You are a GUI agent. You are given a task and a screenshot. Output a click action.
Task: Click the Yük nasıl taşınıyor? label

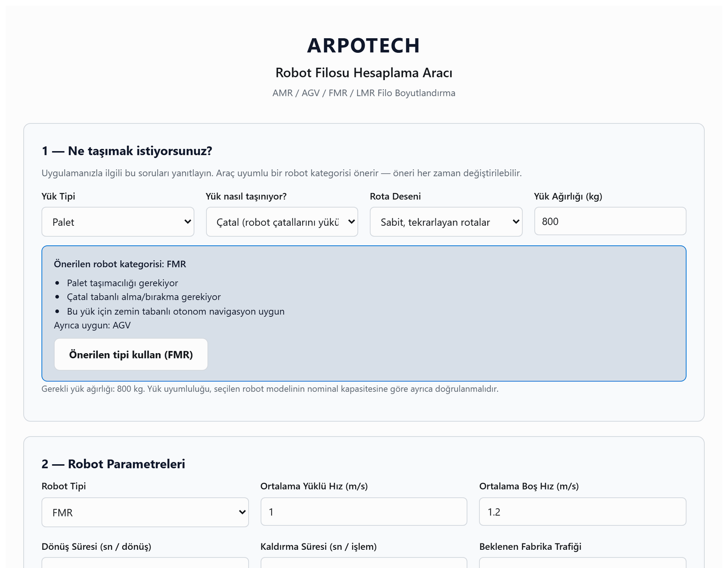tap(246, 196)
